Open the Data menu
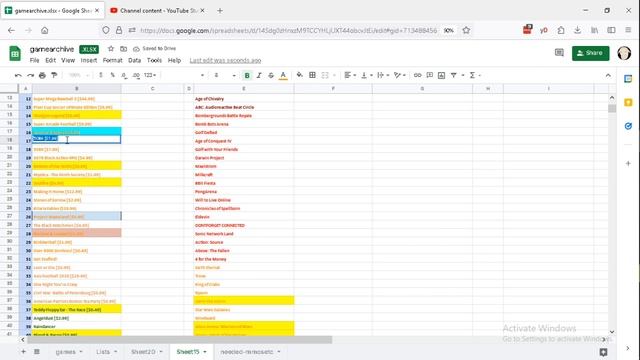 tap(134, 60)
